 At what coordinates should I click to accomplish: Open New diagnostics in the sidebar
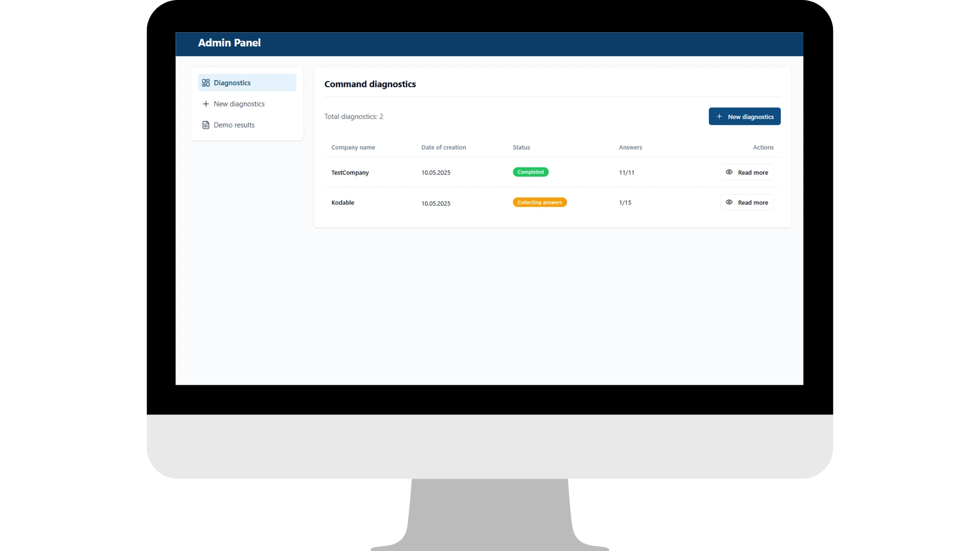point(247,104)
